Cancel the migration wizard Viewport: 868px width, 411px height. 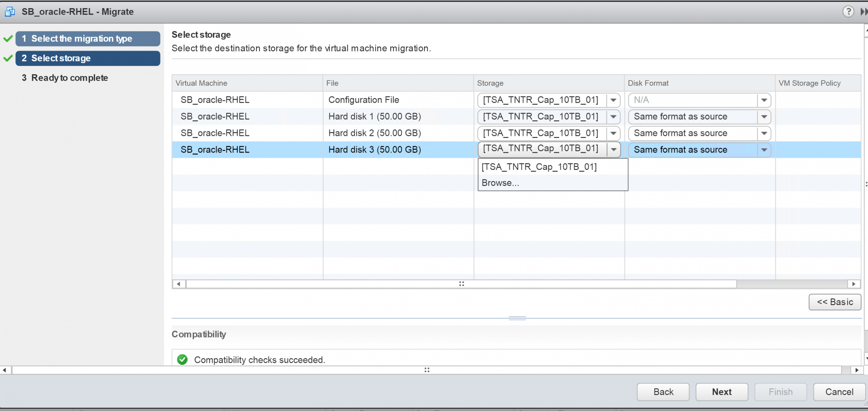pos(839,392)
